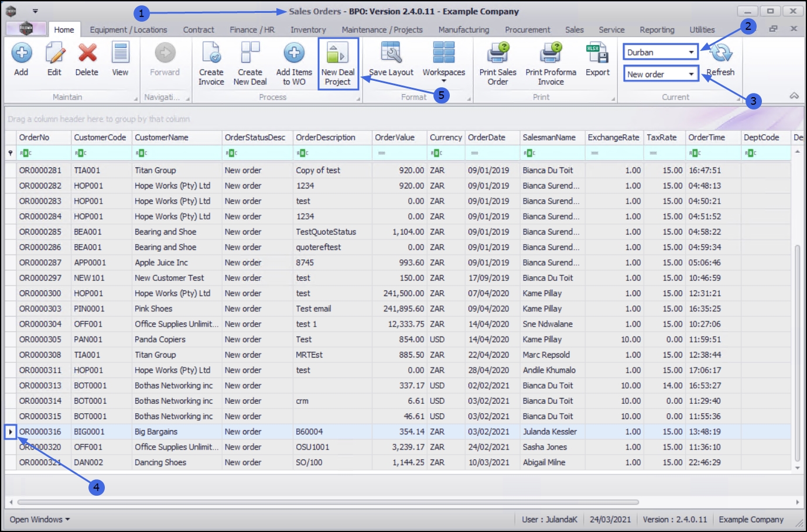Click Add Items to WO icon

pyautogui.click(x=294, y=53)
